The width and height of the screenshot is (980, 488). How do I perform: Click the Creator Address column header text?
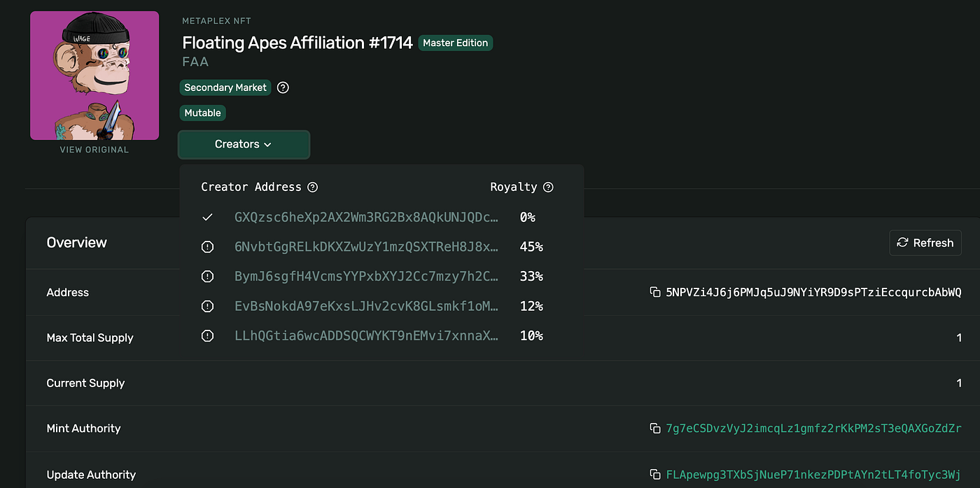click(251, 187)
